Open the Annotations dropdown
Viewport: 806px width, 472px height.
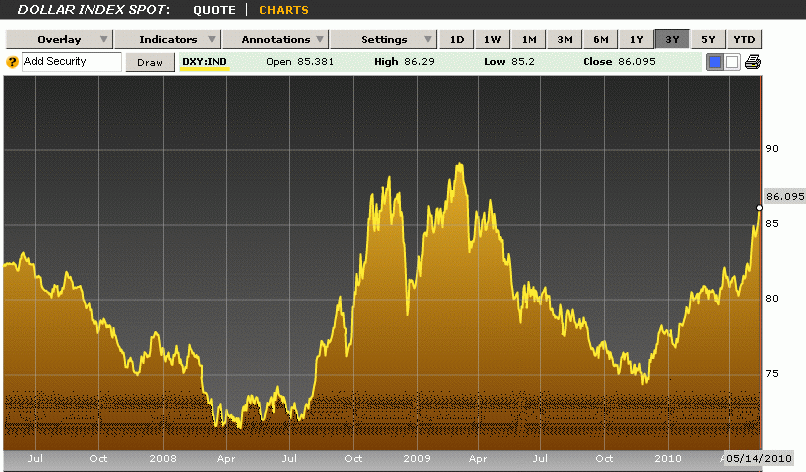pos(275,40)
